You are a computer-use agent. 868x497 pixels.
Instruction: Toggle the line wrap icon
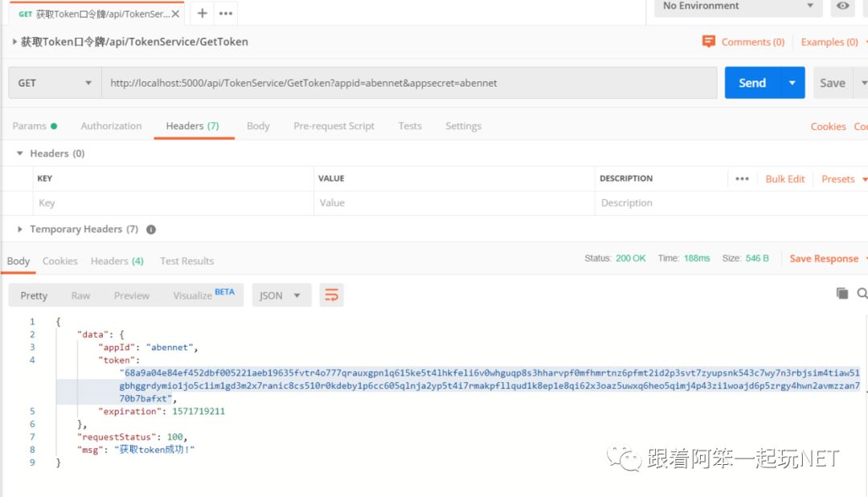coord(332,295)
